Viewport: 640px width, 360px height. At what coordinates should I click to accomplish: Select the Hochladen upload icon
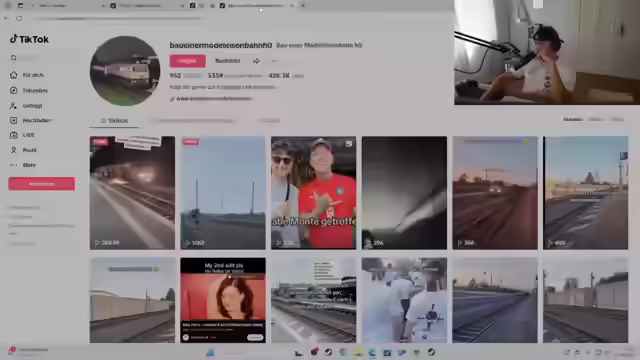[13, 120]
